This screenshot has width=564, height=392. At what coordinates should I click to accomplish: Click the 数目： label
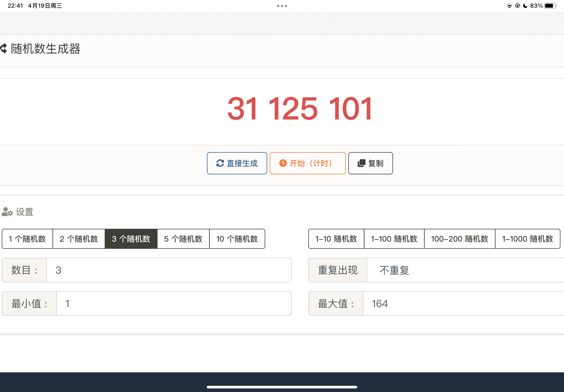24,270
